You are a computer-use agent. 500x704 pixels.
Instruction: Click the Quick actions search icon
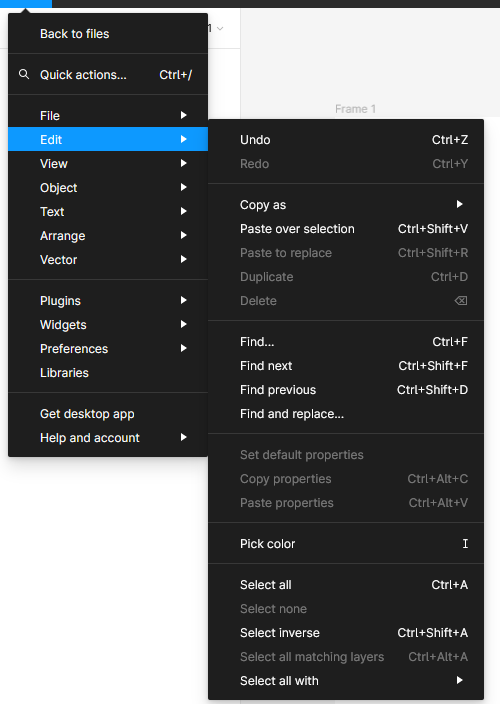click(x=24, y=74)
